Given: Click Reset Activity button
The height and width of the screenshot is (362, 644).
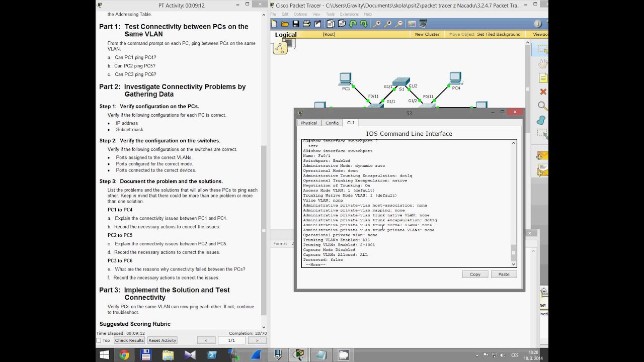Looking at the screenshot, I should [x=162, y=340].
